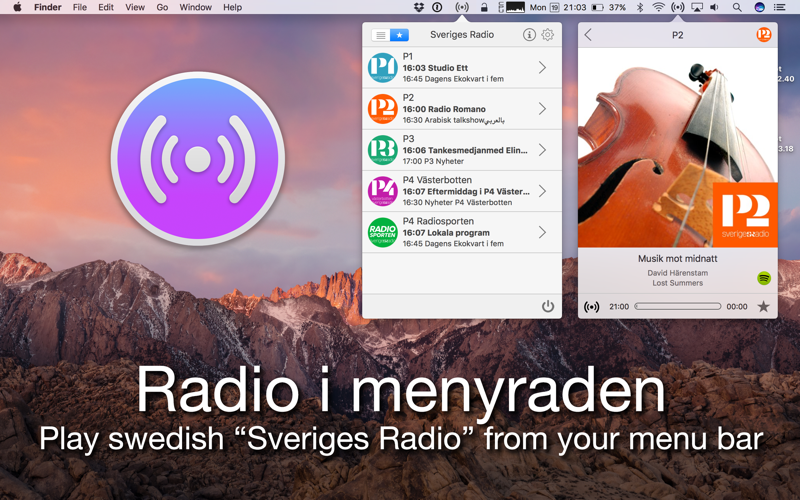This screenshot has width=800, height=500.
Task: Expand the P4 Radiosporten row chevron
Action: point(542,233)
